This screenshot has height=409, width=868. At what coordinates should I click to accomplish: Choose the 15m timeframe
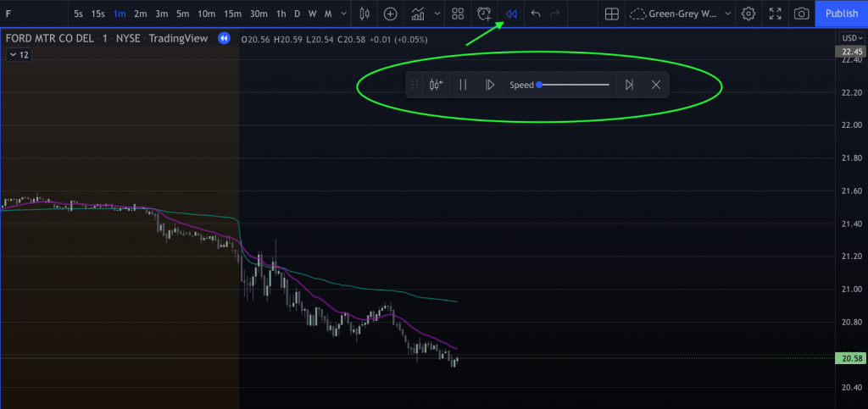click(x=232, y=14)
